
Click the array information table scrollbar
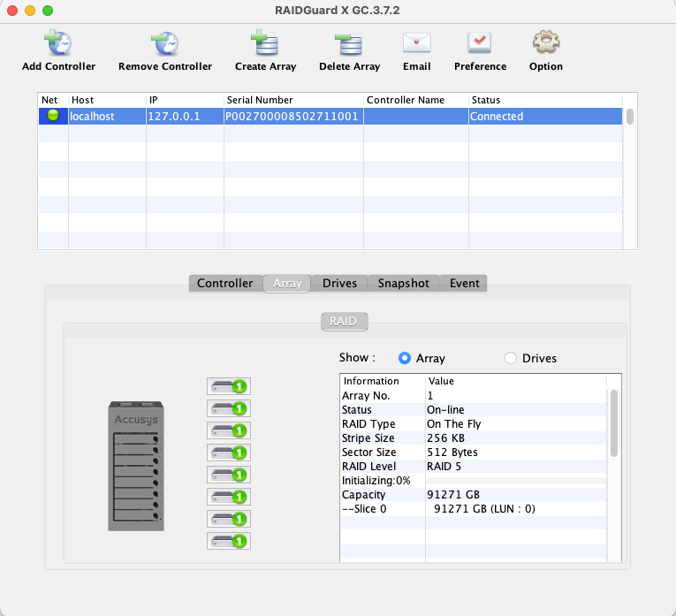click(x=614, y=422)
